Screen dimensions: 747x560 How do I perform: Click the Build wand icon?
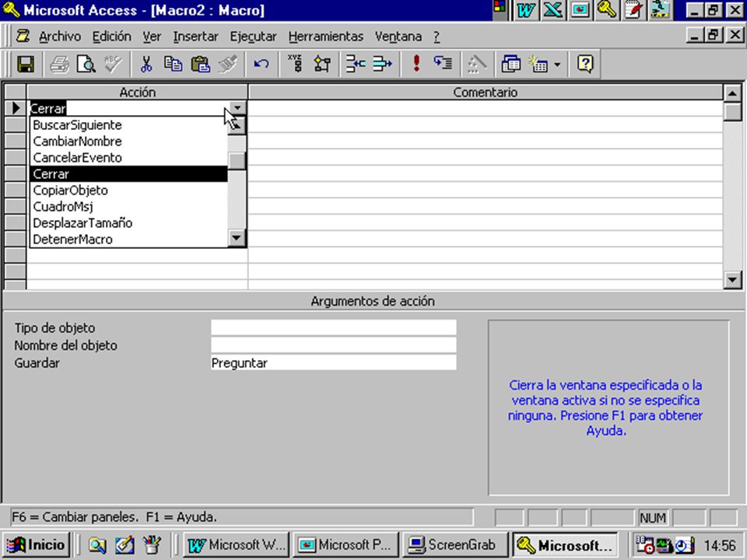click(x=476, y=64)
